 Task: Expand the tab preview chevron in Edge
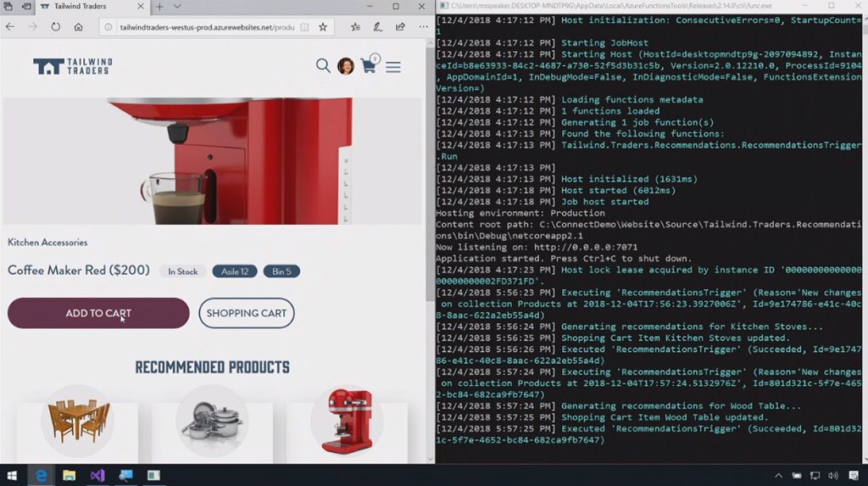177,7
